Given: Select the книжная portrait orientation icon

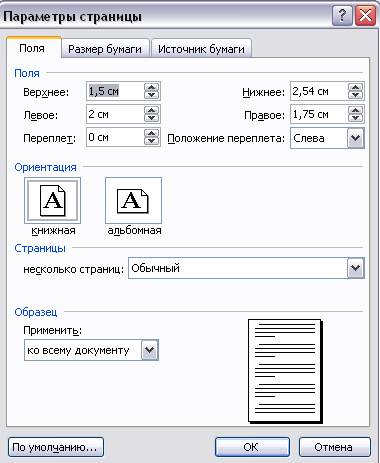Looking at the screenshot, I should click(52, 201).
